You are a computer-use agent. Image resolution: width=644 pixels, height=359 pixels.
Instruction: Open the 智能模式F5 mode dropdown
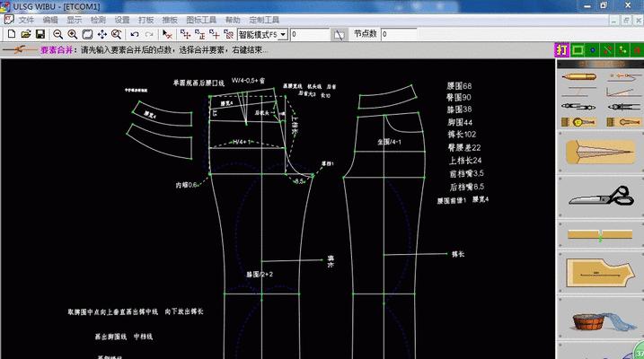(283, 35)
